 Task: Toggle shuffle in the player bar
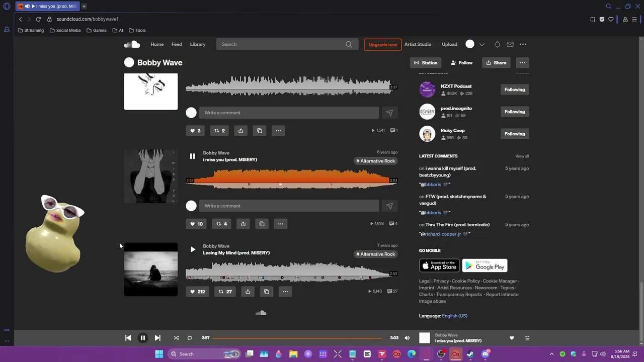(x=176, y=338)
